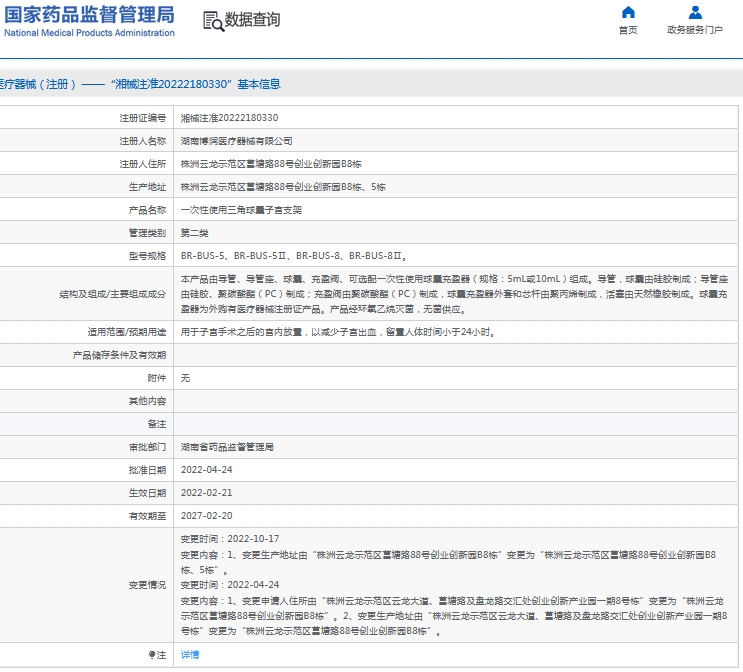
Task: Open 政务服务门户 text link
Action: 695,30
